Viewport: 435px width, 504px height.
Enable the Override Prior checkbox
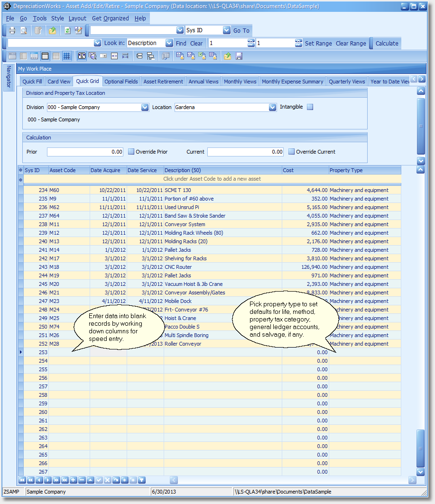click(x=132, y=152)
